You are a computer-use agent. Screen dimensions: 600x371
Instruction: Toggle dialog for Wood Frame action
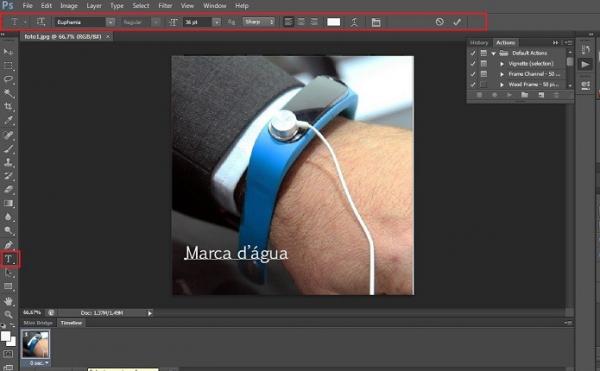[x=484, y=85]
